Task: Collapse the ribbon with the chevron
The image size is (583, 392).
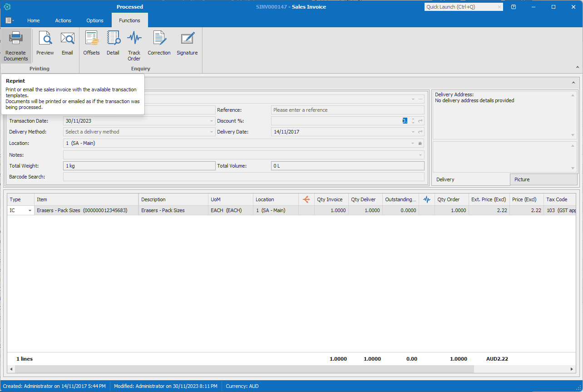Action: (x=578, y=67)
